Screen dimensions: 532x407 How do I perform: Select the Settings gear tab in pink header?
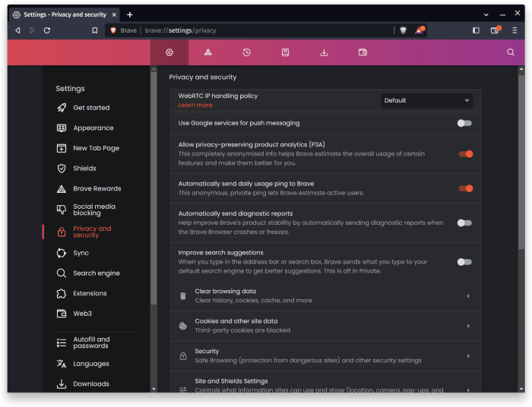[169, 52]
